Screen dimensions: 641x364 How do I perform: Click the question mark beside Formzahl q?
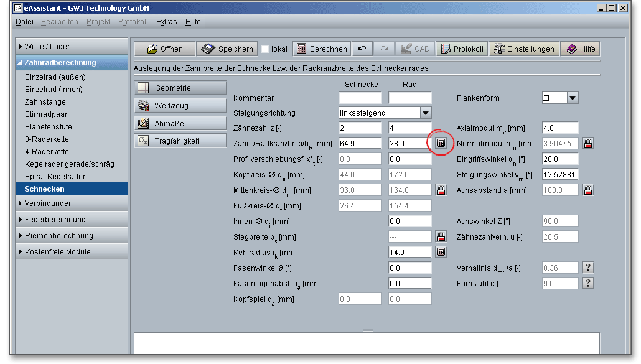click(x=587, y=283)
